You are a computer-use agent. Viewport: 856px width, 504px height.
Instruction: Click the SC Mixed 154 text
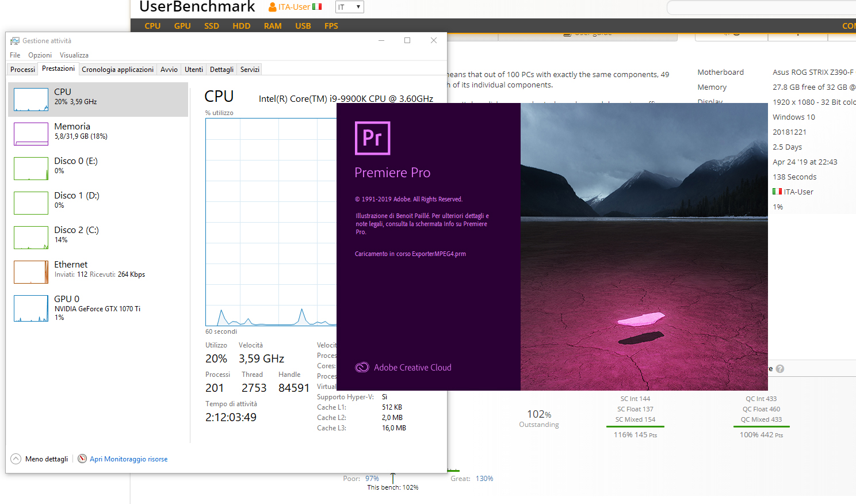[635, 419]
